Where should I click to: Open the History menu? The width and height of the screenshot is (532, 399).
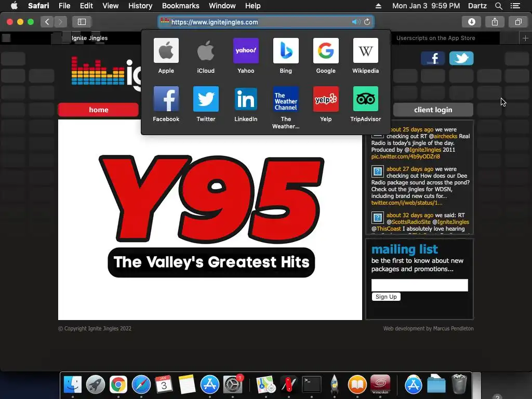tap(140, 6)
